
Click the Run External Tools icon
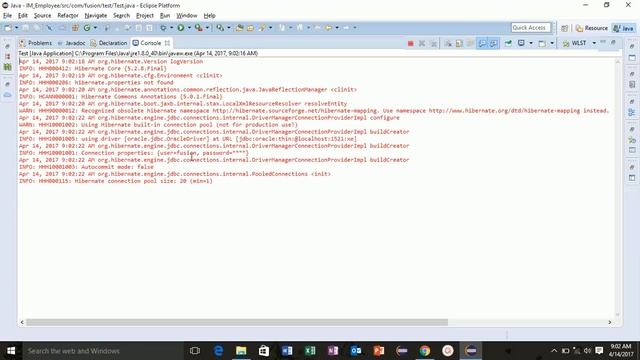(x=198, y=28)
